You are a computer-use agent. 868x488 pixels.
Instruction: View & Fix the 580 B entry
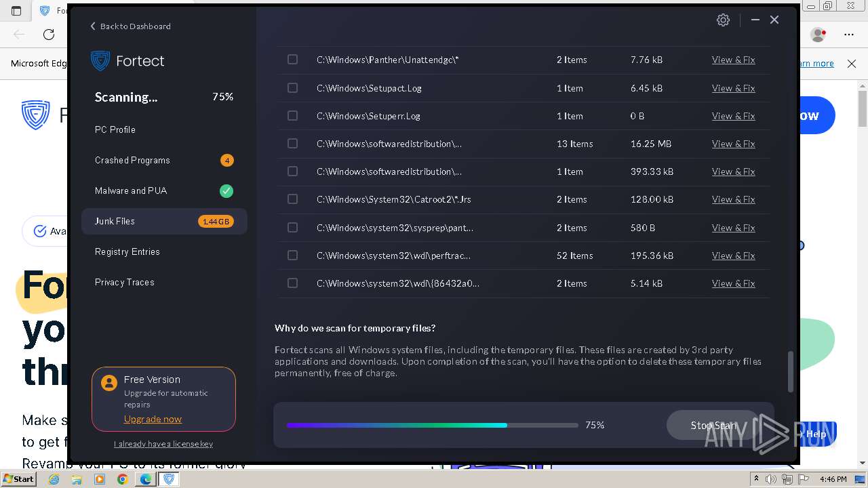point(733,228)
